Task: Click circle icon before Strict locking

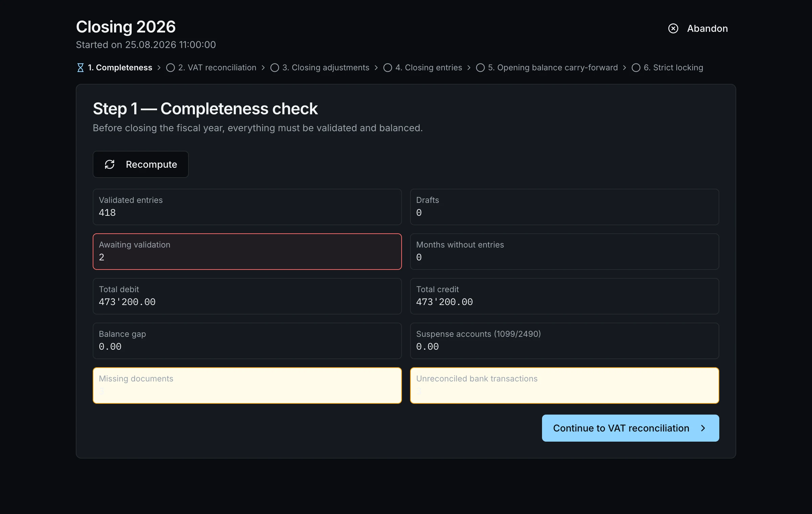Action: [636, 68]
